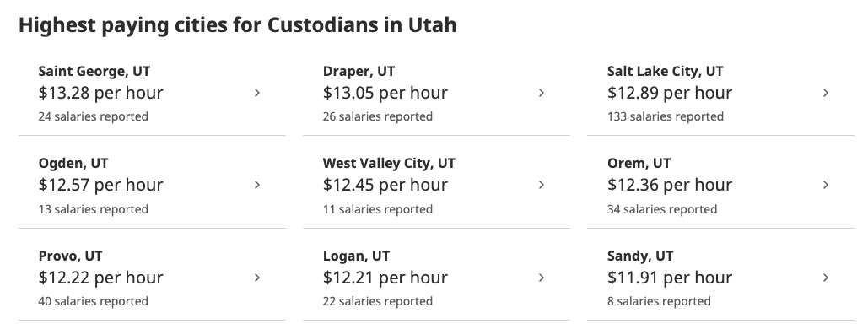Click the 133 salaries reported text
This screenshot has width=868, height=329.
click(665, 117)
